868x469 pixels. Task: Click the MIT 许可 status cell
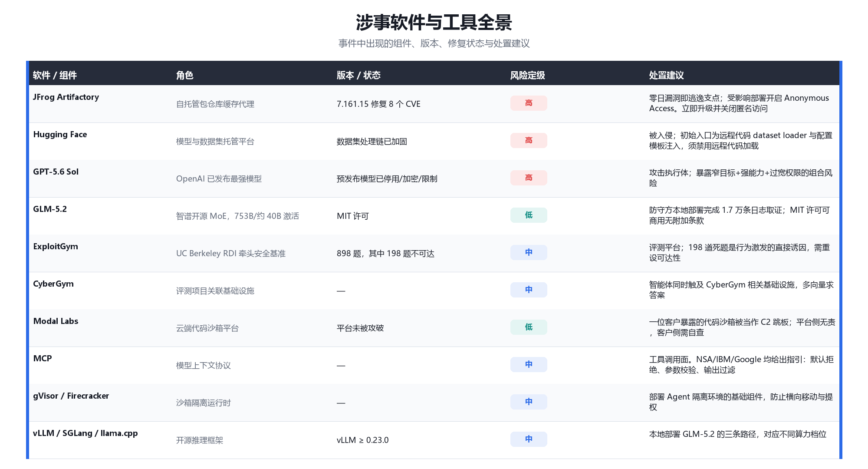pos(353,216)
